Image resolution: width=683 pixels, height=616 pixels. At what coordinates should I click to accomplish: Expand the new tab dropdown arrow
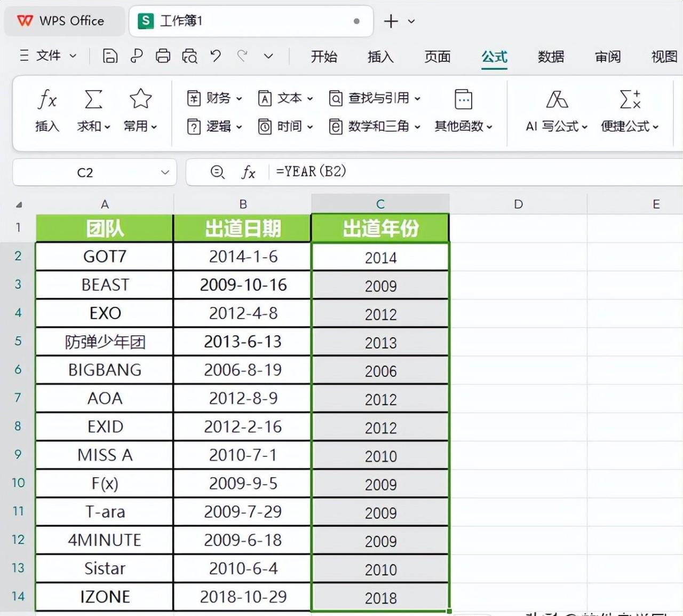[411, 21]
